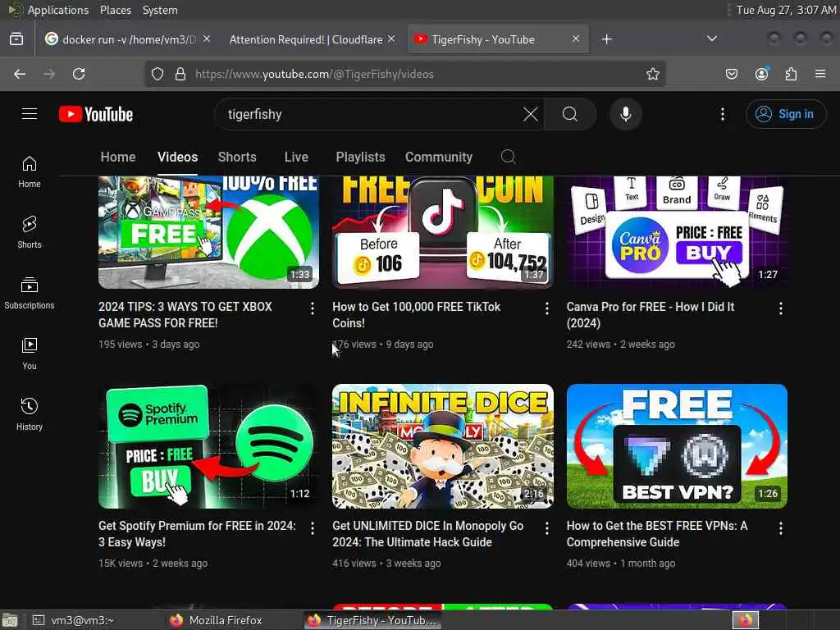
Task: Reload the page in Firefox
Action: (79, 74)
